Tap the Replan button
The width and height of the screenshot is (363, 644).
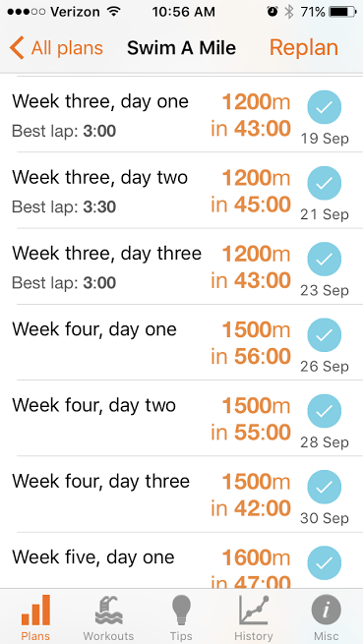tap(304, 47)
